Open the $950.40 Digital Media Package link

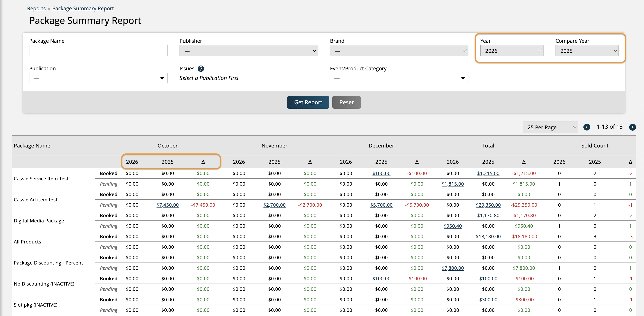[453, 226]
